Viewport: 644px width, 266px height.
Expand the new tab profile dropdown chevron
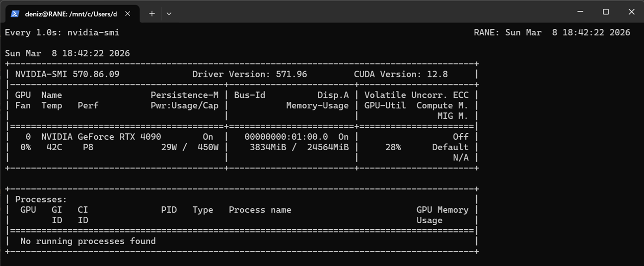pyautogui.click(x=169, y=13)
